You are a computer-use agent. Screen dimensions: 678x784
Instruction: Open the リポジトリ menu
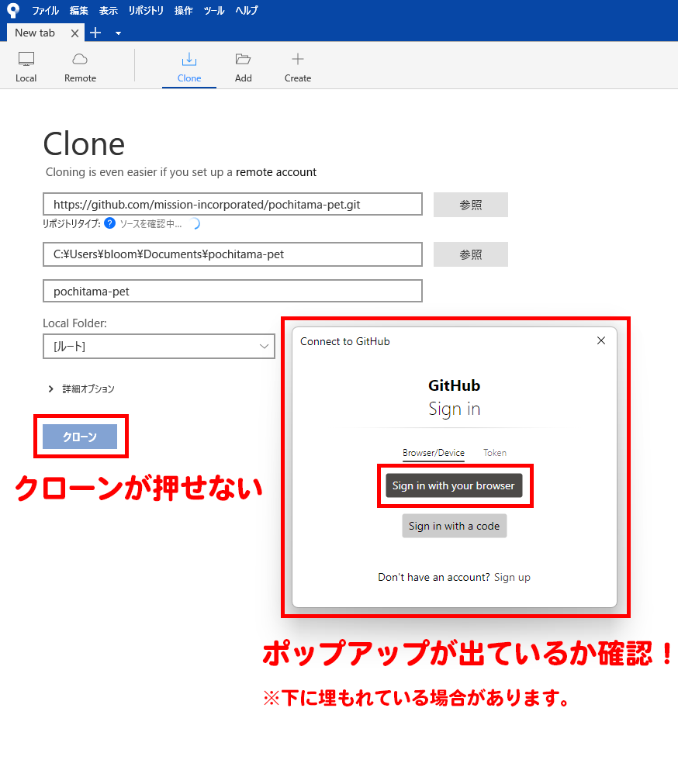(x=146, y=11)
